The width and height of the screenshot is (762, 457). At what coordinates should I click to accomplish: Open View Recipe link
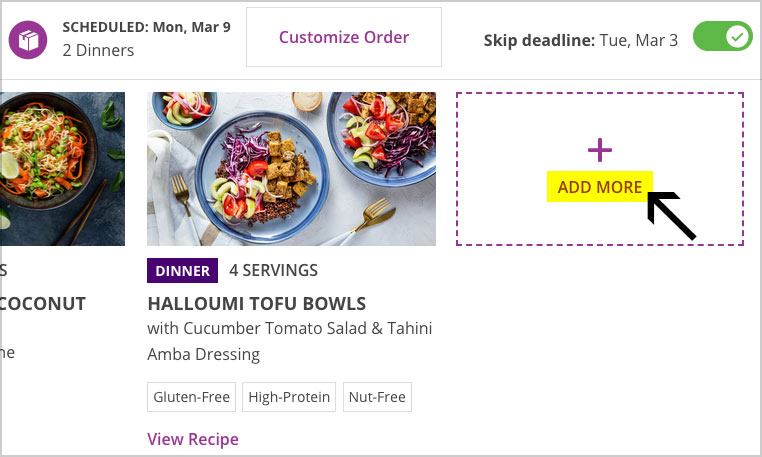coord(193,439)
